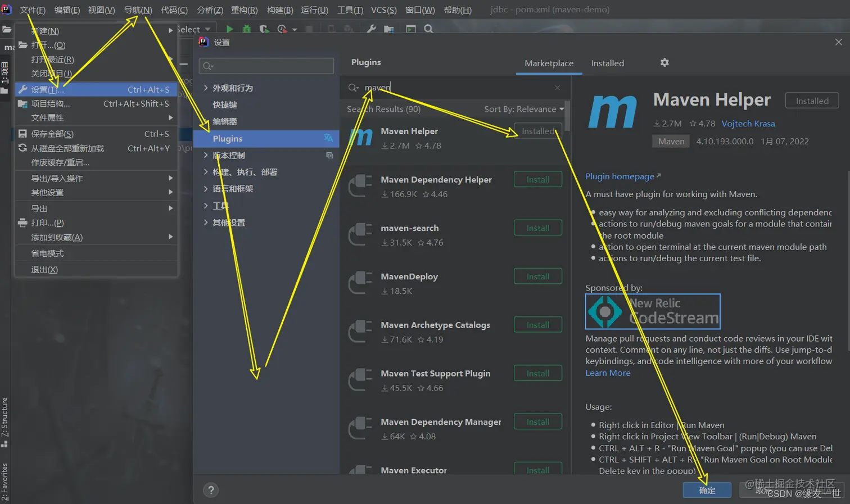
Task: Switch to the Installed tab
Action: click(x=607, y=63)
